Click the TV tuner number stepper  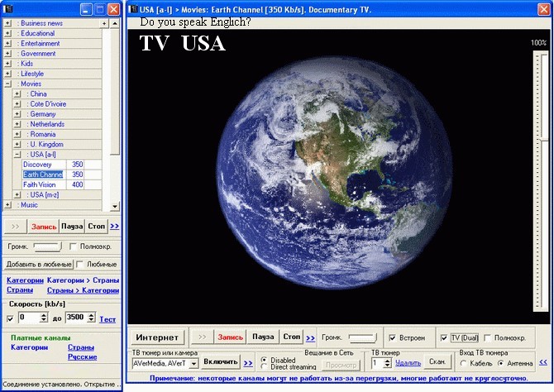(x=388, y=363)
